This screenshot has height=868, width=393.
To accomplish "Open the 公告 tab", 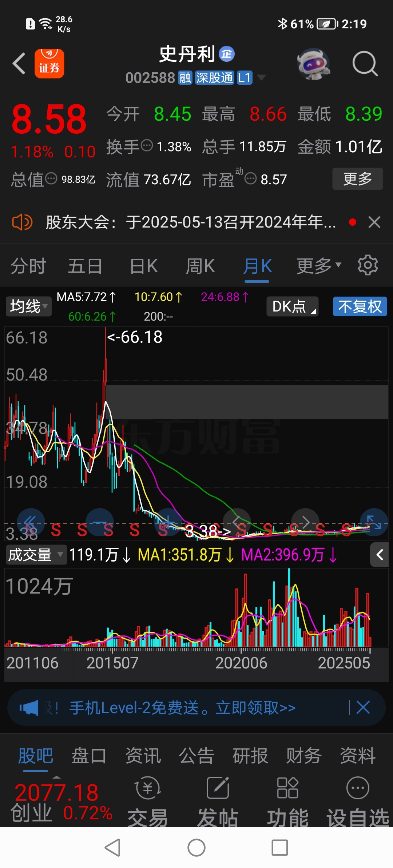I will [x=196, y=756].
